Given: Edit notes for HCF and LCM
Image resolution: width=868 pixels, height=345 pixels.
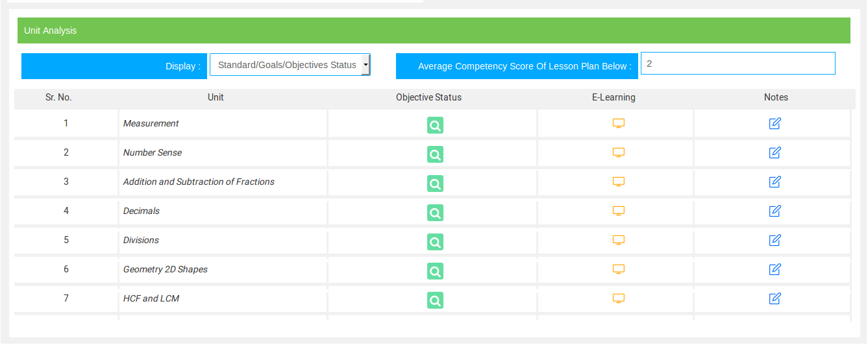Looking at the screenshot, I should [775, 298].
